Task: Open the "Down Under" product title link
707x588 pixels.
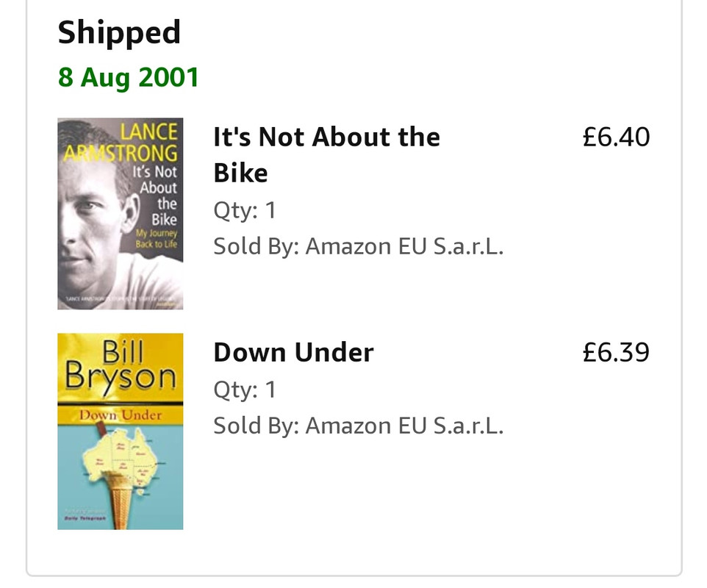Action: 293,353
